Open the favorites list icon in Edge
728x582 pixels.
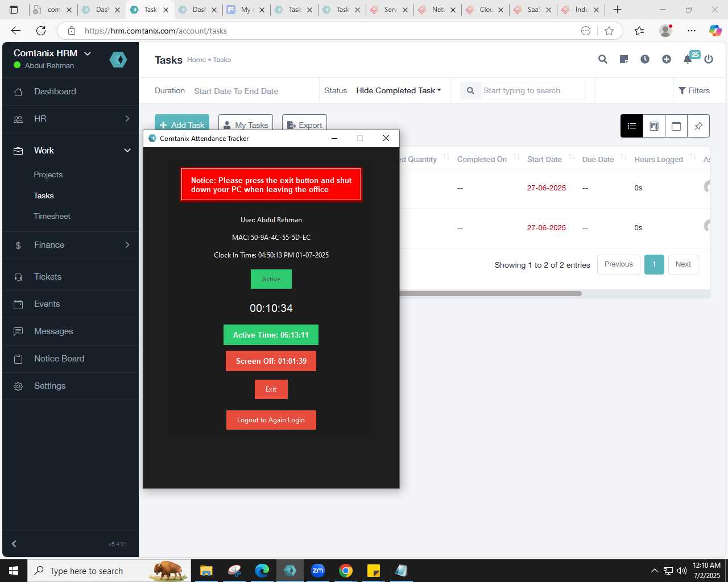[x=639, y=31]
